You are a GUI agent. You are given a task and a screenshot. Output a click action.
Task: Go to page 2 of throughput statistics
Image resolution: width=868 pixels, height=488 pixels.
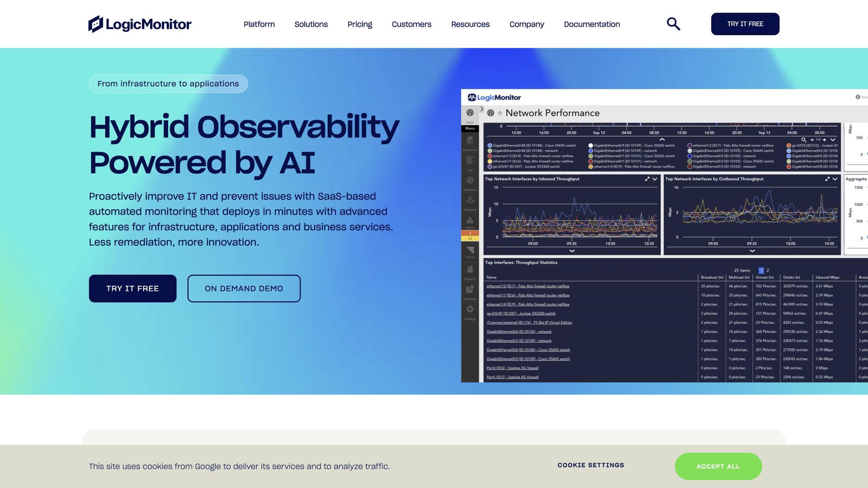click(x=768, y=270)
